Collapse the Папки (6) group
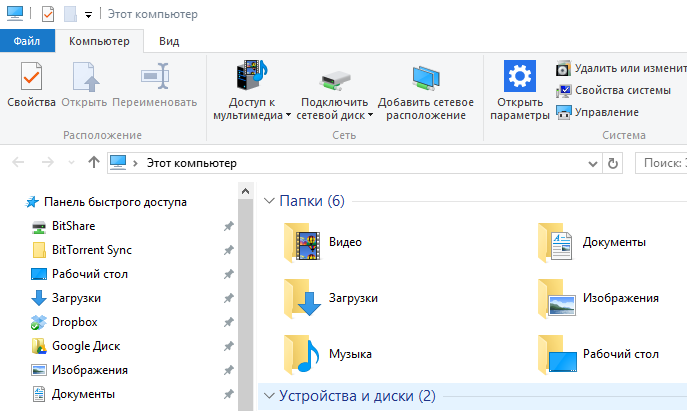 point(269,201)
